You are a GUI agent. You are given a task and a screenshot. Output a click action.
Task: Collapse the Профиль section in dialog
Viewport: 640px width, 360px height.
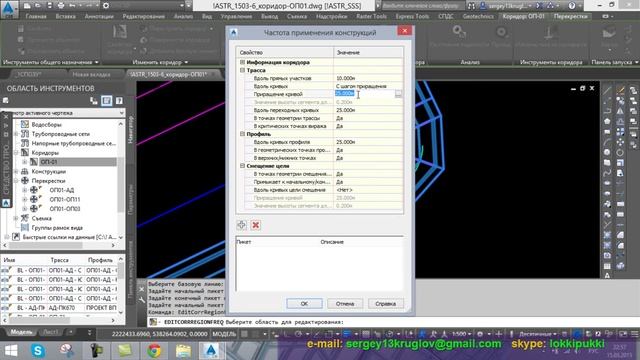[242, 134]
